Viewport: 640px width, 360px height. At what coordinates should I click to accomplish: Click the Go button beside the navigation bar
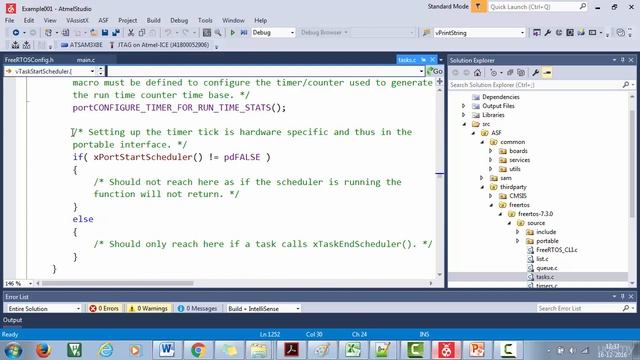point(435,71)
